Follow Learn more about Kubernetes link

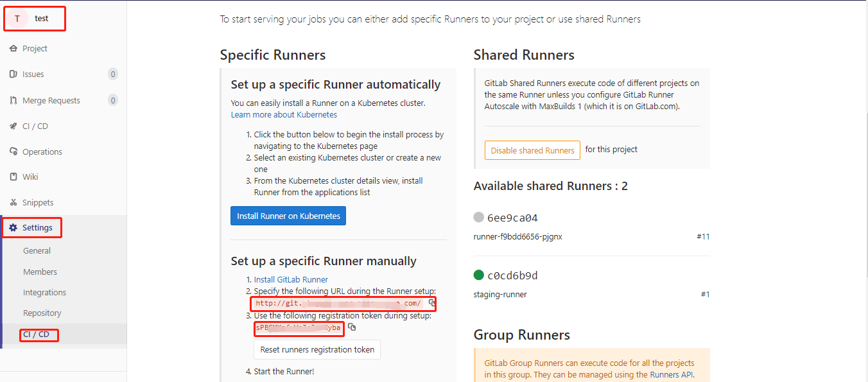tap(284, 115)
